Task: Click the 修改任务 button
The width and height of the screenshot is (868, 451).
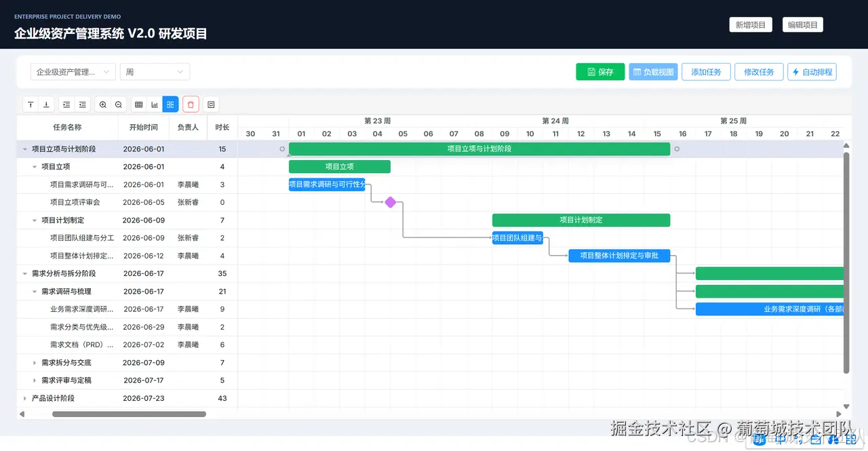Action: coord(759,72)
